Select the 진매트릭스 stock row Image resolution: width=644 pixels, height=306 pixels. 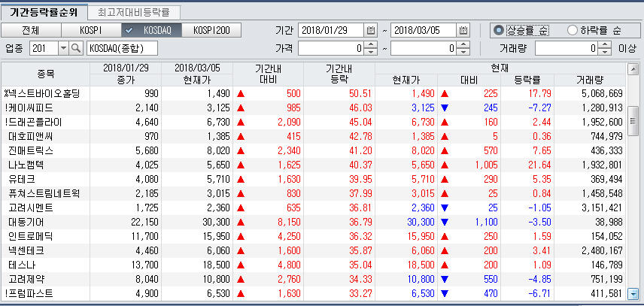click(314, 150)
